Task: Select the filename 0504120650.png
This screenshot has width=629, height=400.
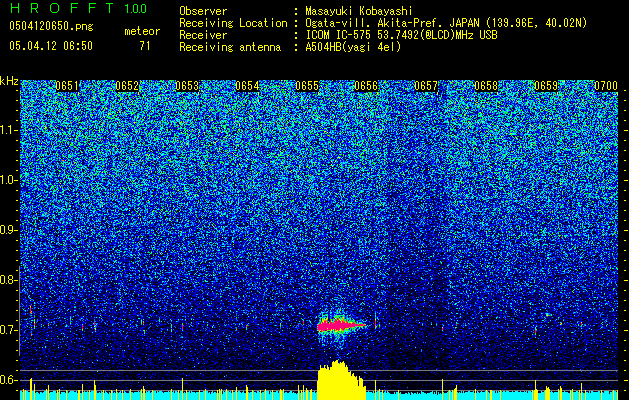Action: pyautogui.click(x=51, y=27)
